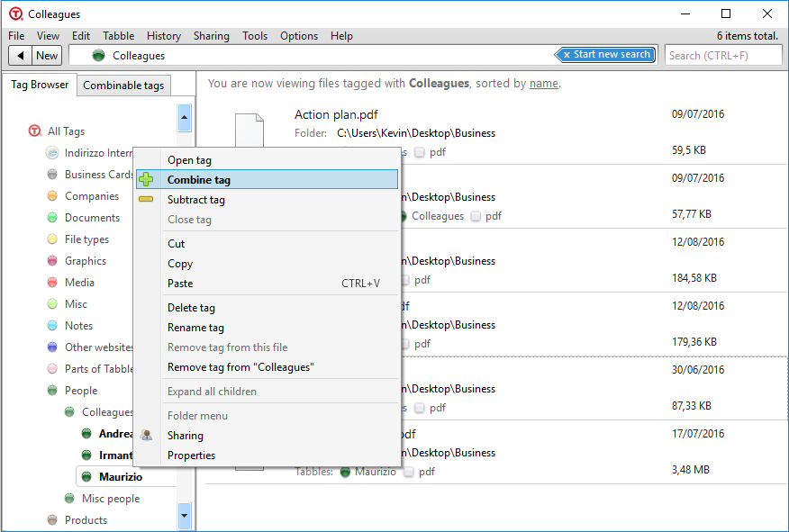Click the Action plan.pdf file name
The width and height of the screenshot is (789, 532).
coord(336,114)
